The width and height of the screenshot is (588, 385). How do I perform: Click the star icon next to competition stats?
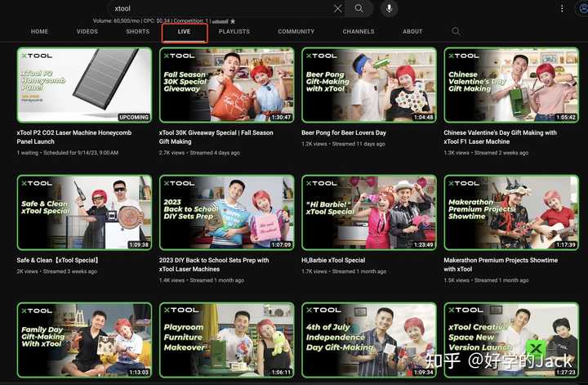click(233, 21)
